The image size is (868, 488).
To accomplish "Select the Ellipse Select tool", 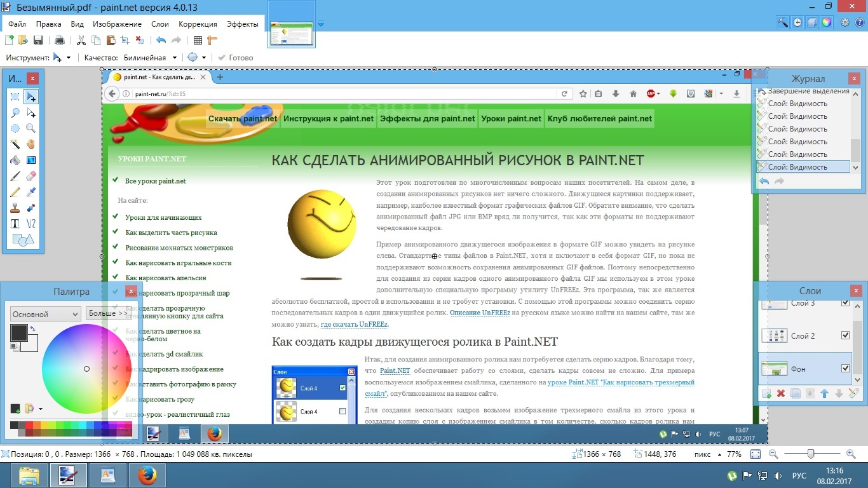I will pos(15,128).
